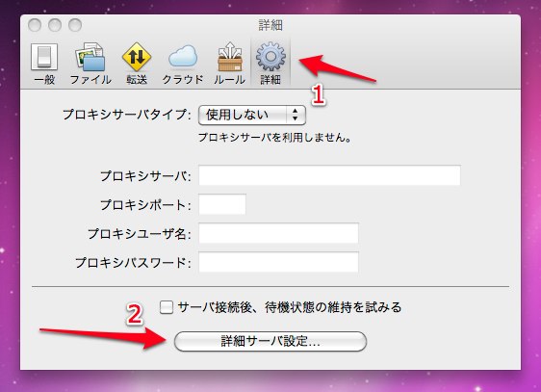The height and width of the screenshot is (392, 541).
Task: Enable サーバ接続後、待機状態の維持を試みる checkbox
Action: click(167, 307)
